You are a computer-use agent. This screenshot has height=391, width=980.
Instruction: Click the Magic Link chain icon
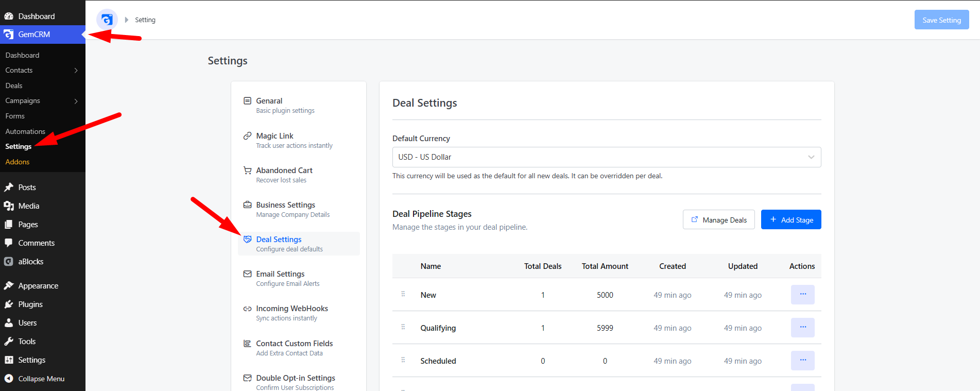pos(247,136)
